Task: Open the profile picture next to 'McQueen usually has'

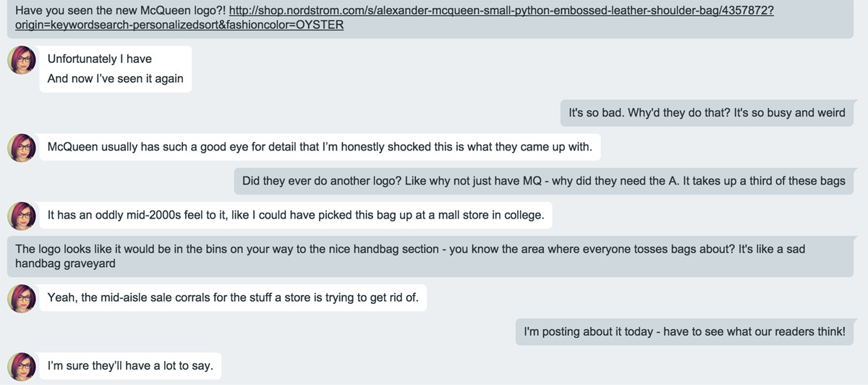Action: point(22,148)
